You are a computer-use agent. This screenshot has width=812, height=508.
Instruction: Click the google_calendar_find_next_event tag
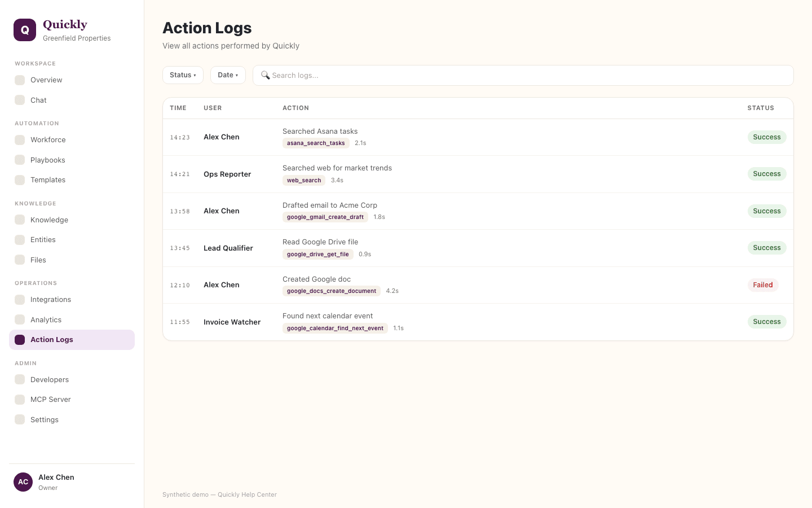[335, 329]
